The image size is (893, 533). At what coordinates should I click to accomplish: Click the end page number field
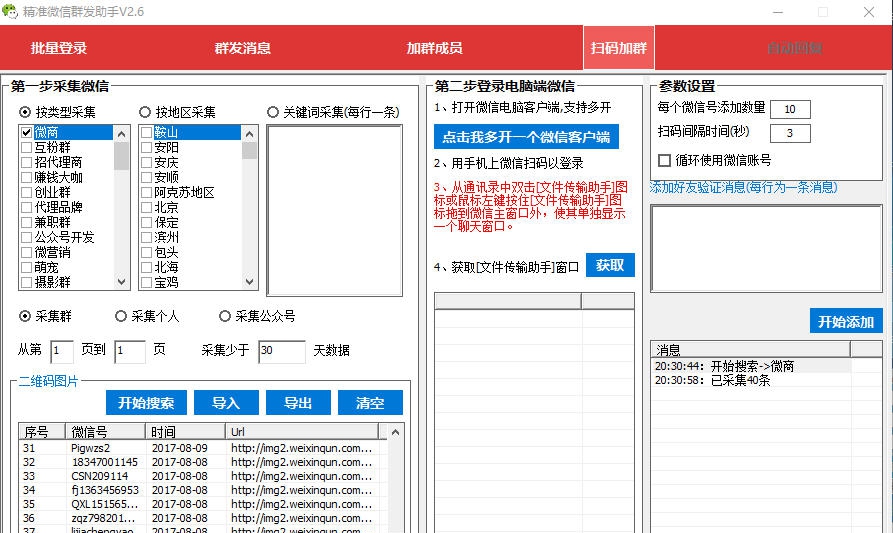[x=130, y=351]
